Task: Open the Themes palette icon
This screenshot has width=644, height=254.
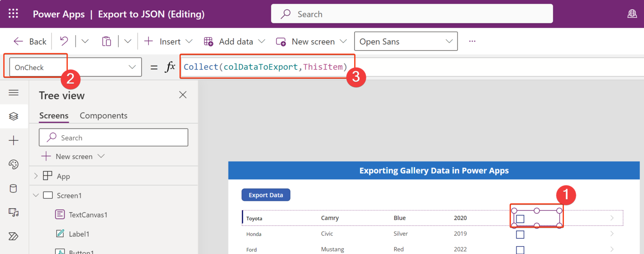Action: click(14, 164)
